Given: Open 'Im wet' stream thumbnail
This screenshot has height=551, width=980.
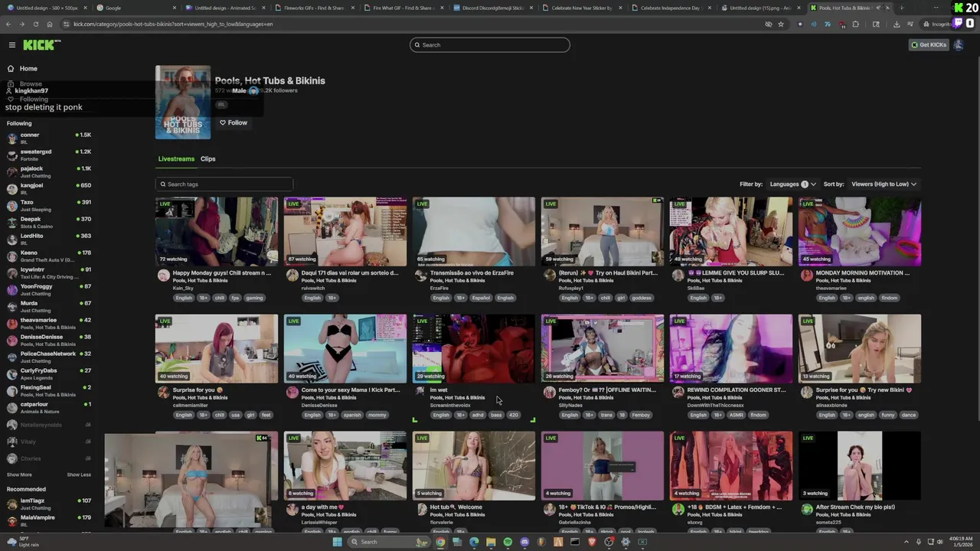Looking at the screenshot, I should pos(474,348).
